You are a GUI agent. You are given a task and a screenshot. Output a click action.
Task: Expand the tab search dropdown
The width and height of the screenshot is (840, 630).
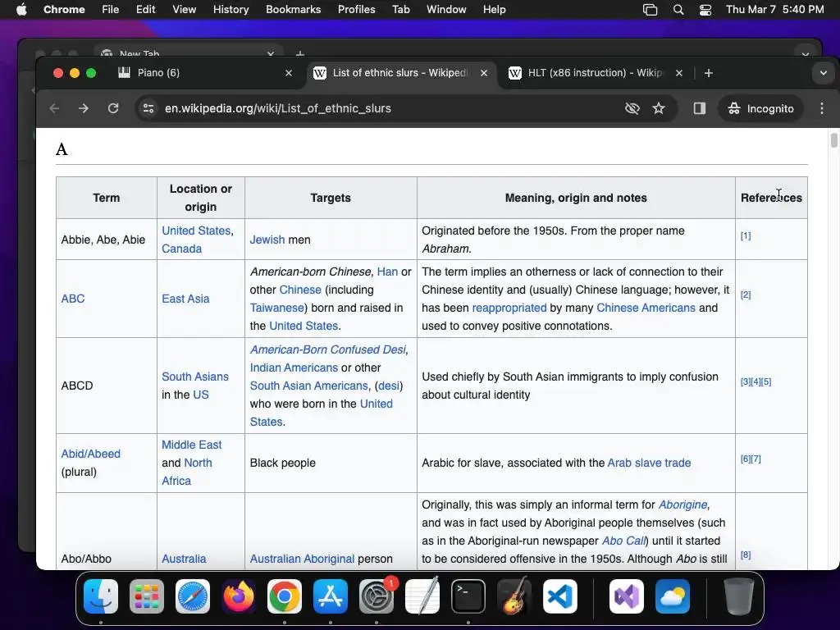pyautogui.click(x=824, y=73)
